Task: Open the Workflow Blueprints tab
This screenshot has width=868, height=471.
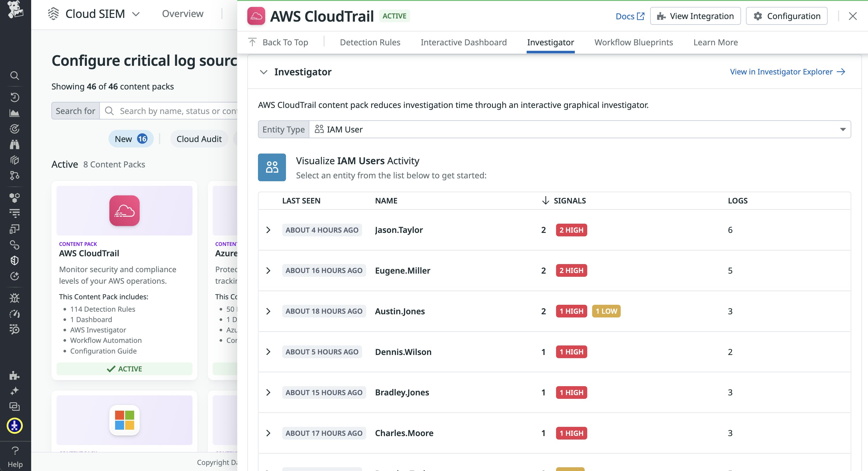Action: 633,42
